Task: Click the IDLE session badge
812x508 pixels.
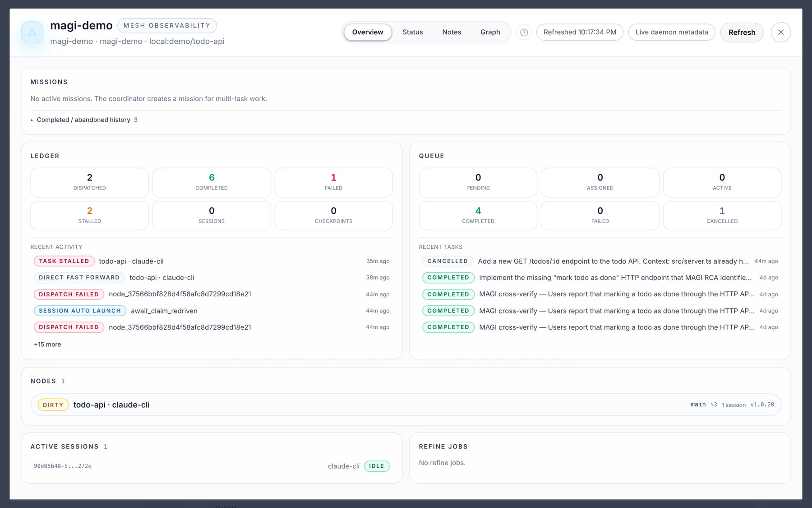Action: 377,466
